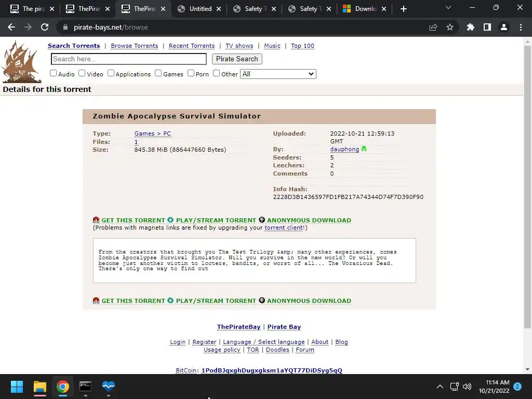Click green skull icon next to dauphong
Viewport: 532px width, 399px height.
tap(364, 149)
